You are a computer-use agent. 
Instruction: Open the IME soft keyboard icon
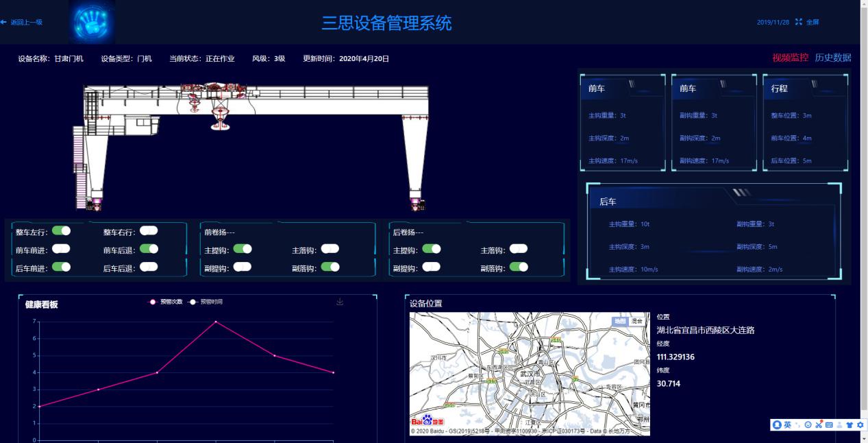[829, 425]
